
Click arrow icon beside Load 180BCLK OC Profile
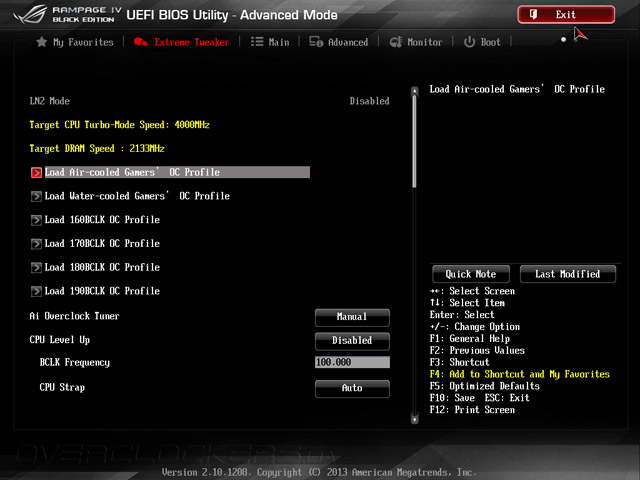(36, 267)
